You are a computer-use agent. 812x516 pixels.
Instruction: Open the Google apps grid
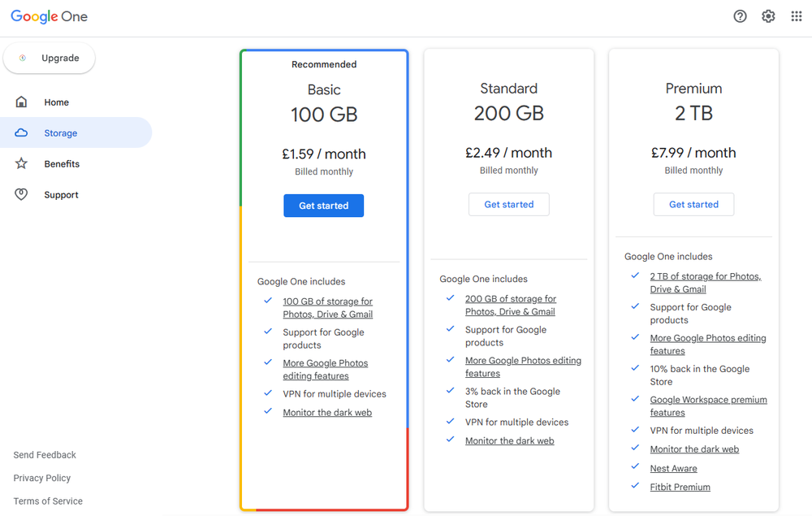click(x=797, y=16)
